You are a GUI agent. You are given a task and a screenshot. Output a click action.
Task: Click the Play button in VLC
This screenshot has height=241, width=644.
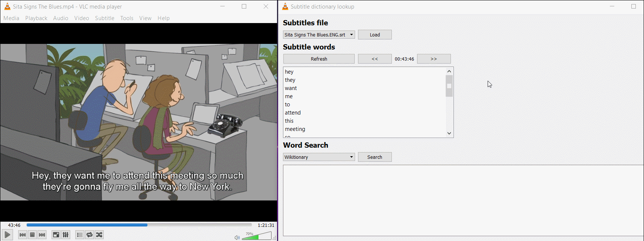pyautogui.click(x=7, y=235)
